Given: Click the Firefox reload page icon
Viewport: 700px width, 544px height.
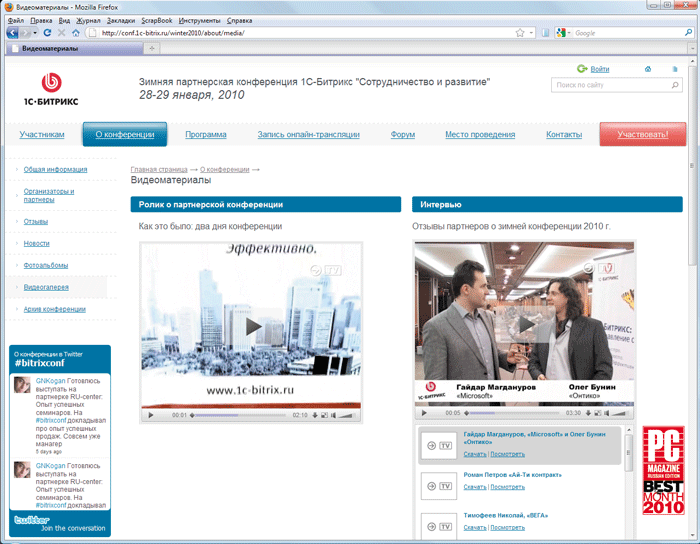Looking at the screenshot, I should pyautogui.click(x=47, y=33).
